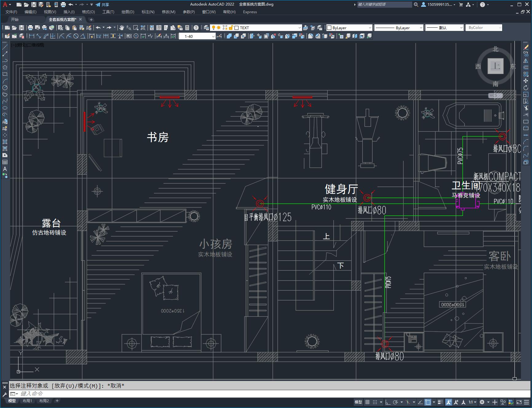Screen dimensions: 532x408
Task: Select the Mirror tool in the modify toolbar
Action: 526,61
